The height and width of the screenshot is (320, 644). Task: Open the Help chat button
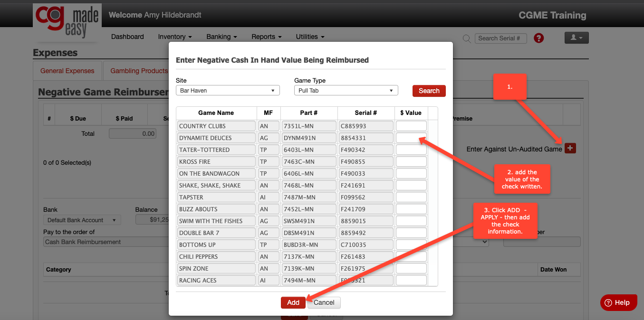pyautogui.click(x=618, y=302)
